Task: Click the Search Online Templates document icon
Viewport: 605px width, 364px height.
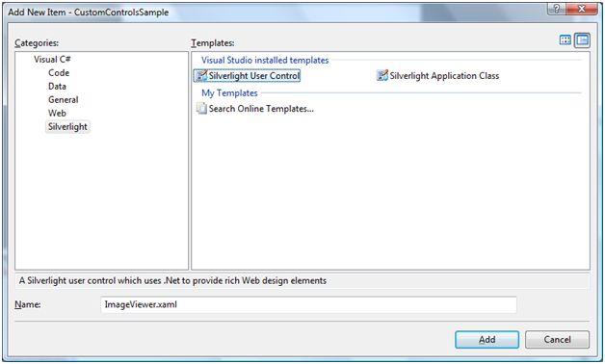Action: 201,109
